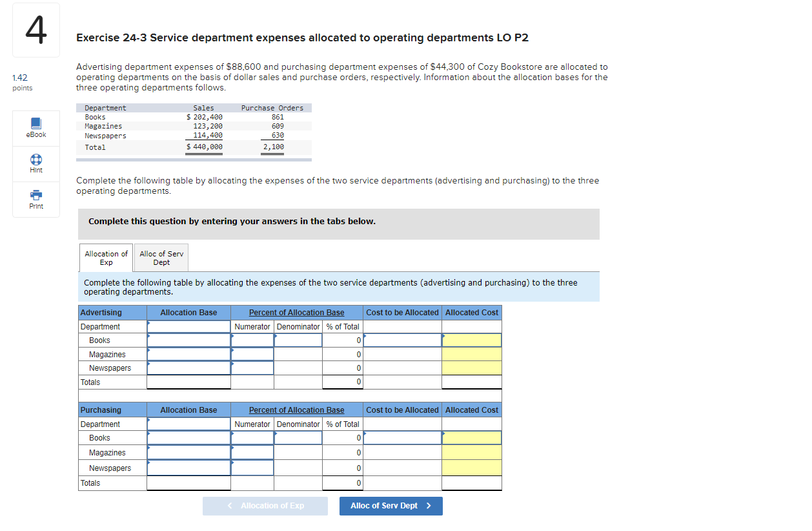
Task: Select Purchasing Books numerator cell
Action: pyautogui.click(x=252, y=438)
